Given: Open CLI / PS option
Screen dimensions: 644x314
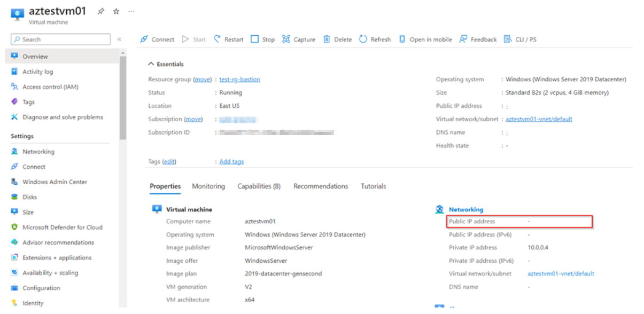Looking at the screenshot, I should [x=521, y=40].
